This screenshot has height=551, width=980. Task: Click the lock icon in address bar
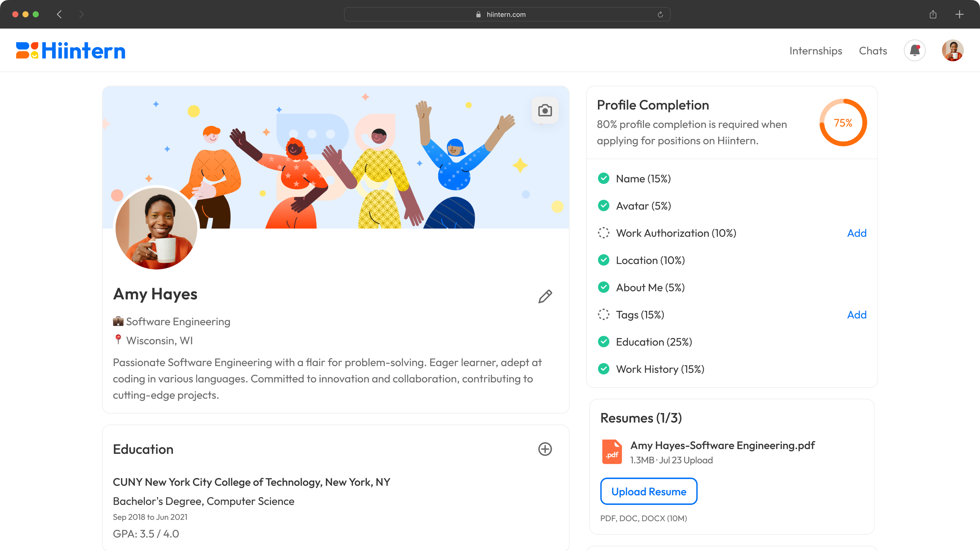479,14
